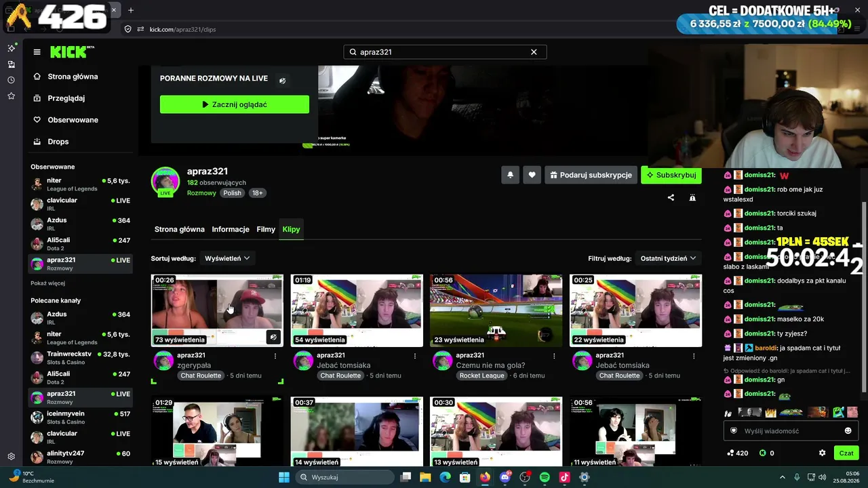Image resolution: width=868 pixels, height=488 pixels.
Task: Click the icon next to PORANNE ROZMOWY NA LIVE
Action: tap(283, 80)
